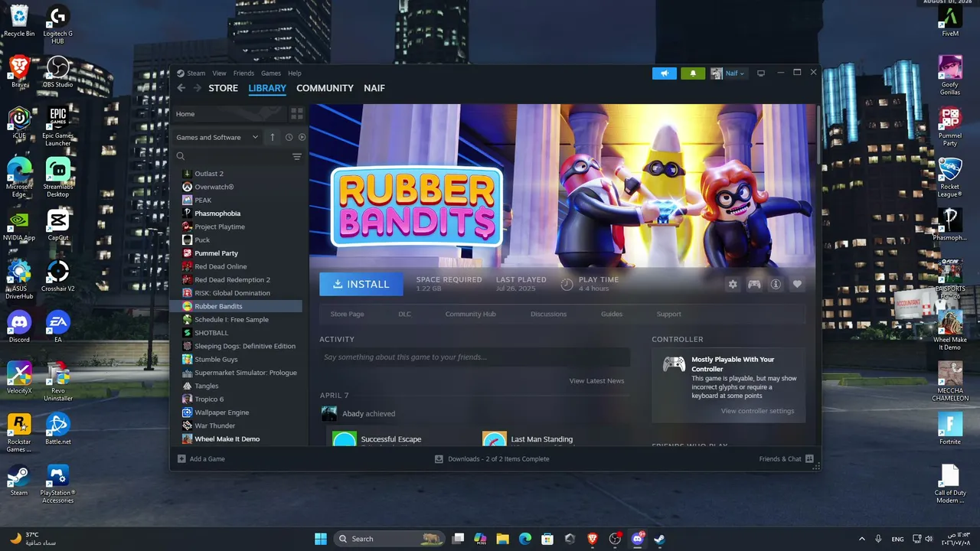Sort library ascending with the up-arrow icon
This screenshot has width=980, height=551.
click(x=273, y=137)
